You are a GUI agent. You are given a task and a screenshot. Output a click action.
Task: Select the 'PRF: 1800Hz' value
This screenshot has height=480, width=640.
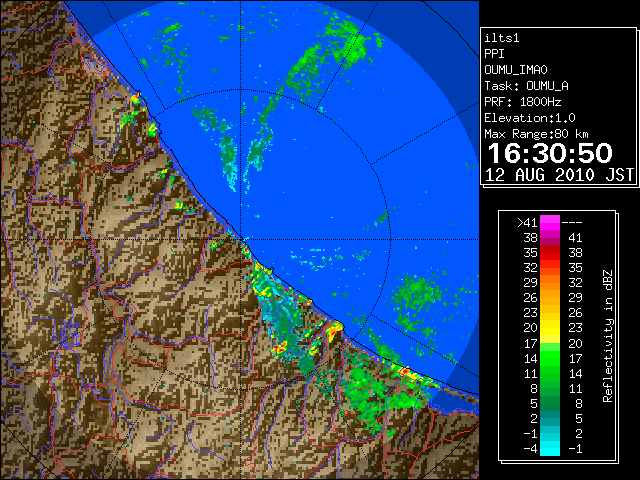pos(523,102)
